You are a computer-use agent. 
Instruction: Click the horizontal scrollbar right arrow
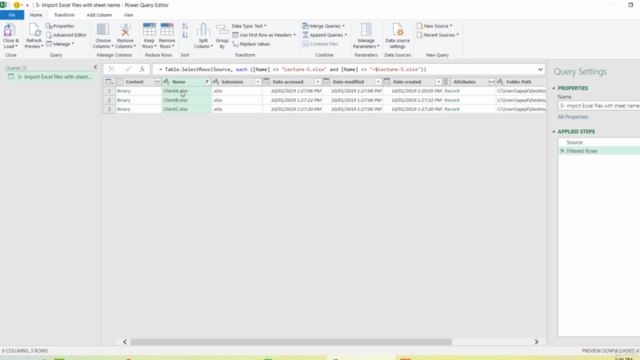536,342
